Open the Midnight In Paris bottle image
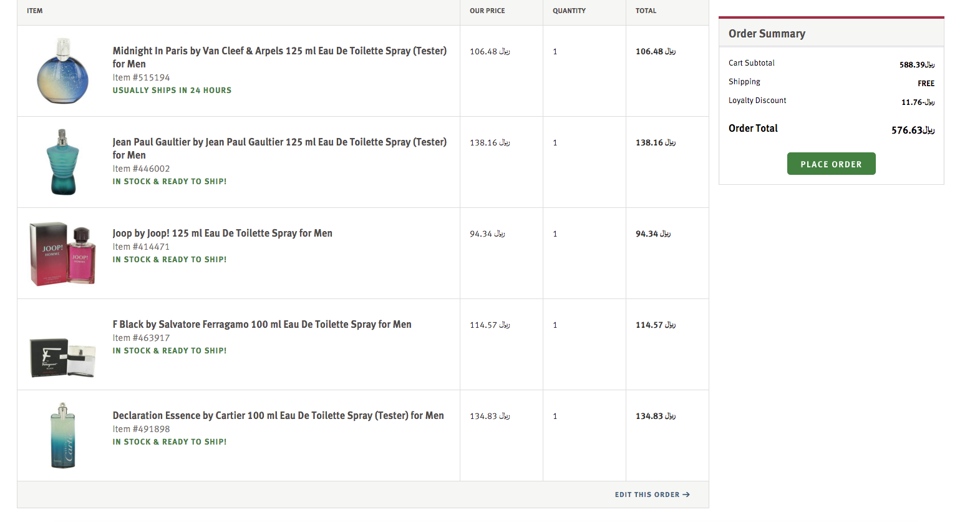 click(x=62, y=71)
